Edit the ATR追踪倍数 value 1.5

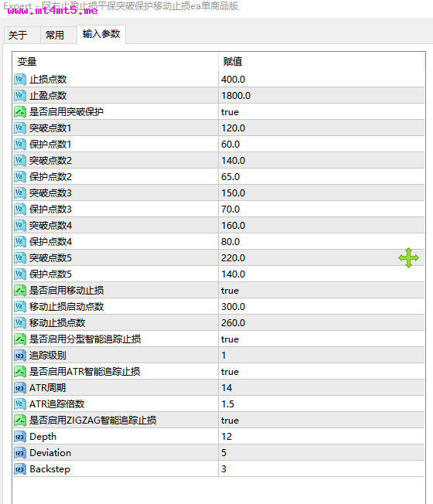click(321, 404)
